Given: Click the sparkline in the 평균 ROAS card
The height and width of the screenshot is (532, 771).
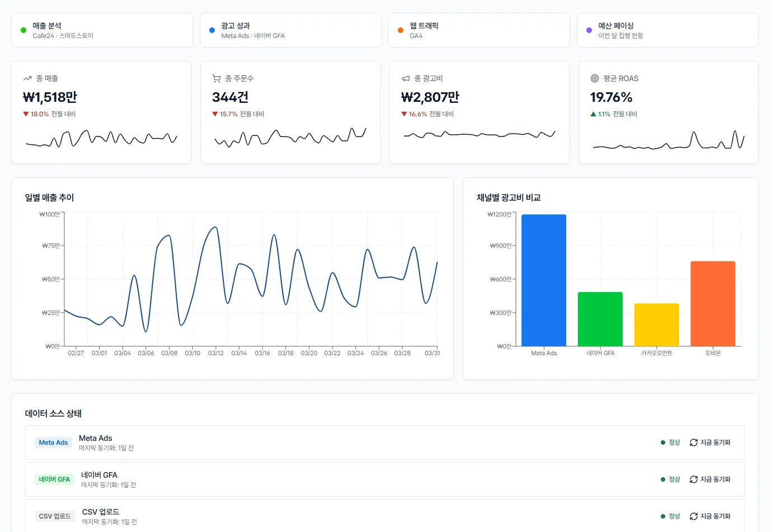Looking at the screenshot, I should pos(669,140).
